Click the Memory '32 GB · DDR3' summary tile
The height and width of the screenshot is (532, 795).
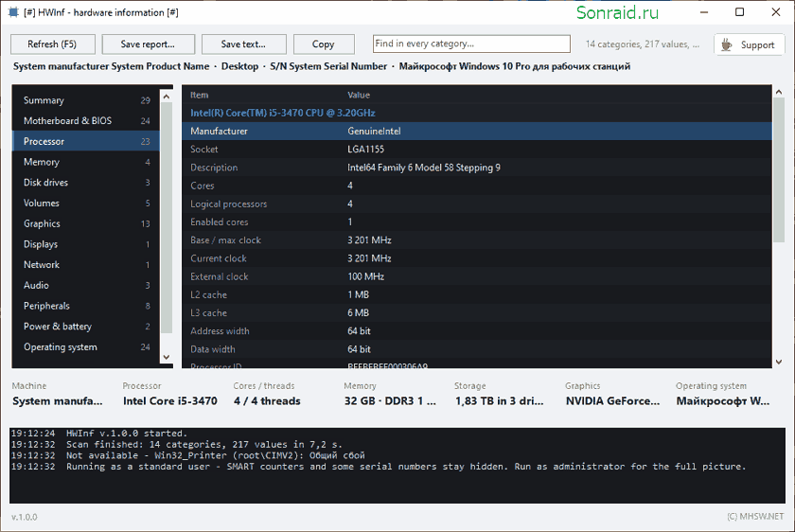[x=390, y=394]
